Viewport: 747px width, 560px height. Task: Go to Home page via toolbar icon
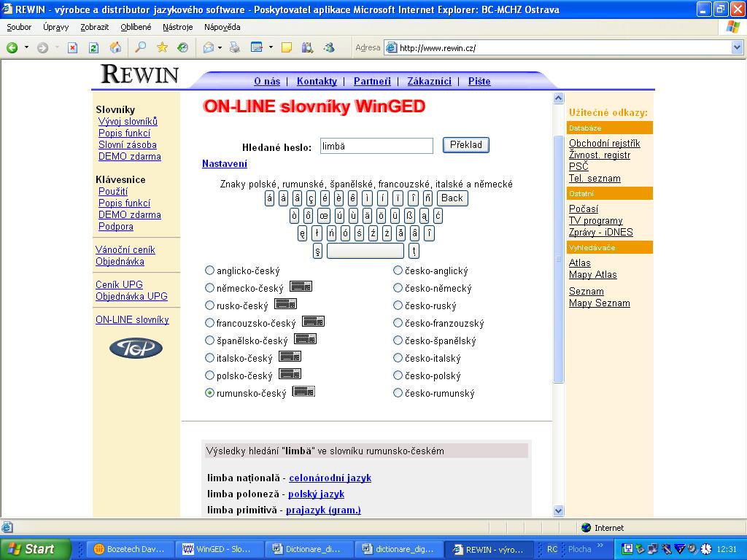pyautogui.click(x=115, y=47)
